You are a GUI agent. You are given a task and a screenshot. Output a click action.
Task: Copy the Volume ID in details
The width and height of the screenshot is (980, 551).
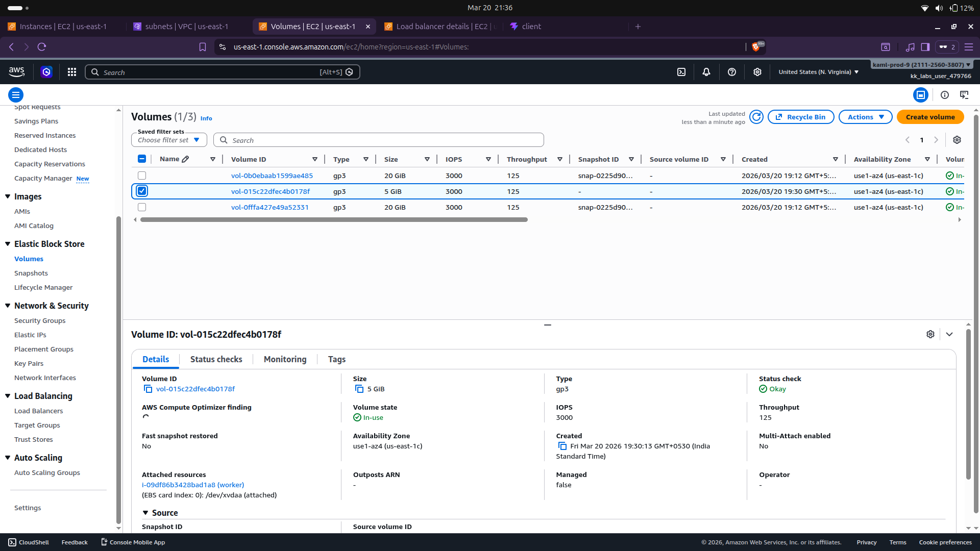pos(148,389)
